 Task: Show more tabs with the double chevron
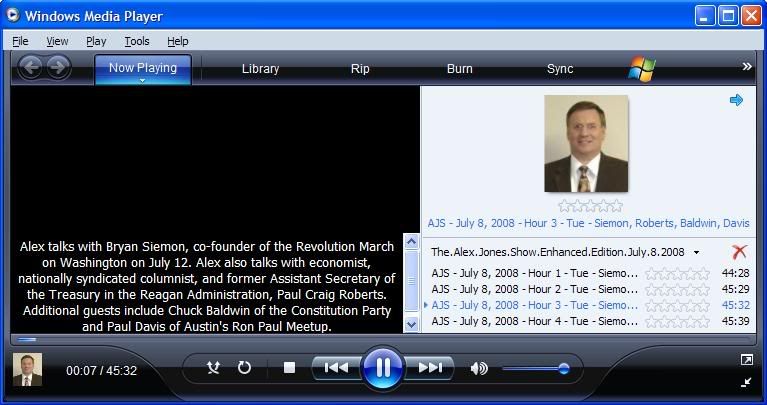point(746,67)
